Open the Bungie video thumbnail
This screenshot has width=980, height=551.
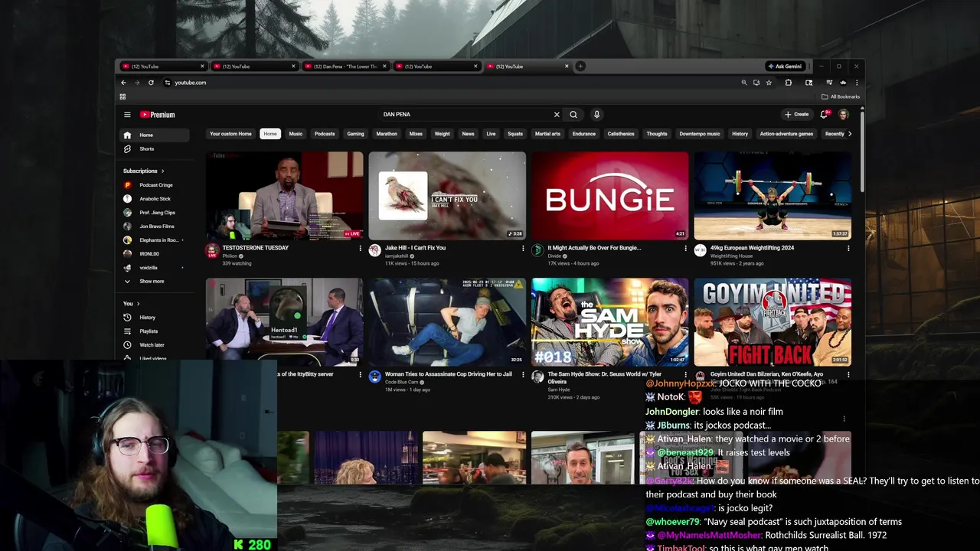pos(610,196)
